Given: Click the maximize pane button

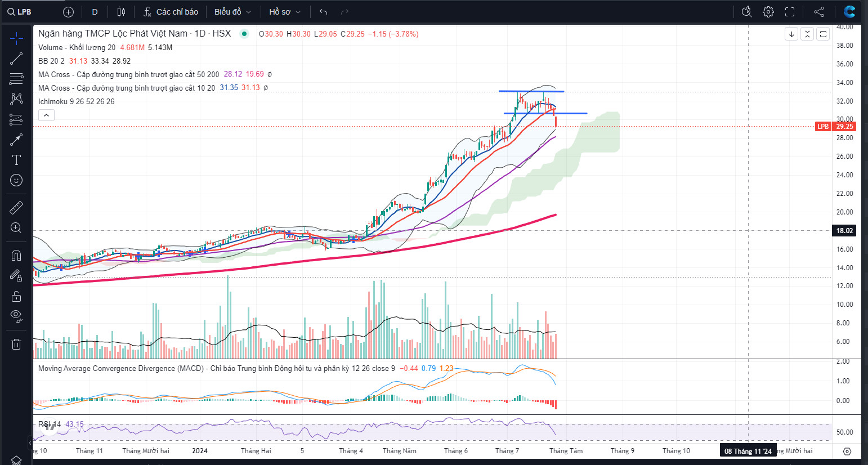Looking at the screenshot, I should tap(823, 34).
